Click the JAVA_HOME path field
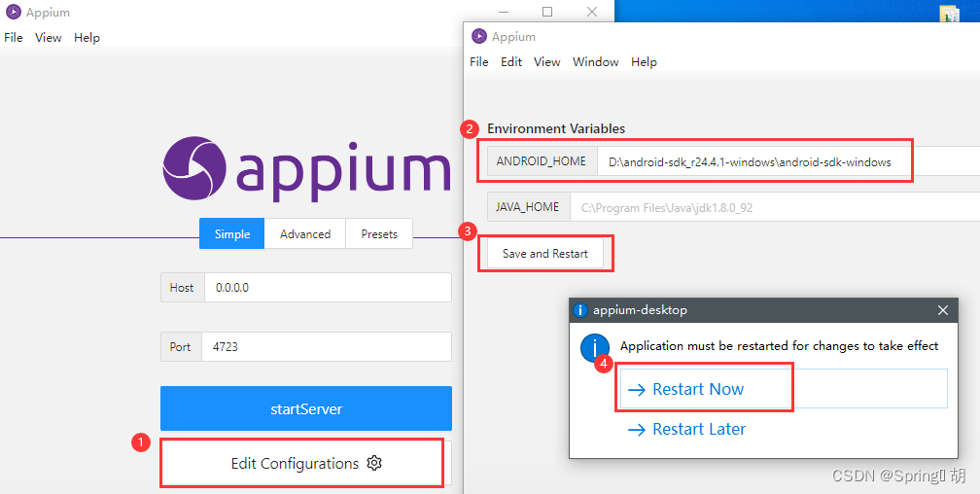 [775, 207]
